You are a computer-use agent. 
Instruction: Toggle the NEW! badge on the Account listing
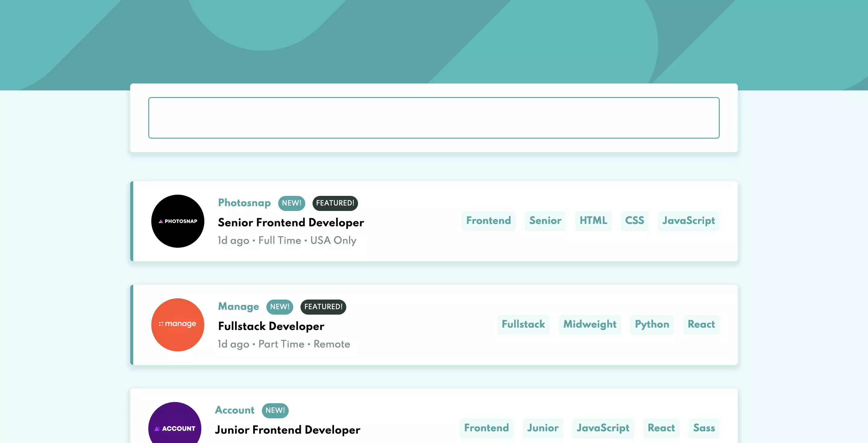tap(275, 411)
